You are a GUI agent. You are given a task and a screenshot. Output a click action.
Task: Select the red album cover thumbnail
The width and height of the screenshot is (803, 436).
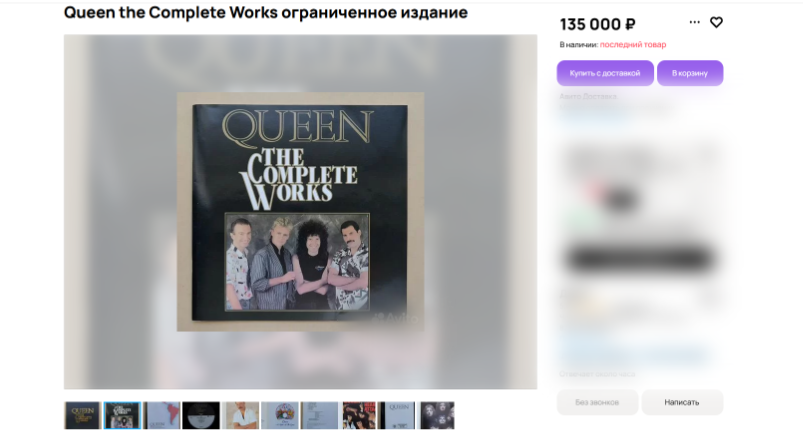(x=359, y=415)
